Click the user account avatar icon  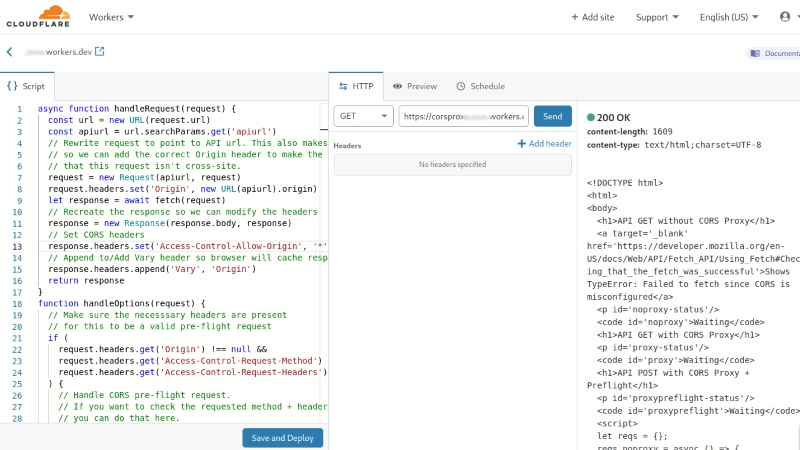coord(785,17)
